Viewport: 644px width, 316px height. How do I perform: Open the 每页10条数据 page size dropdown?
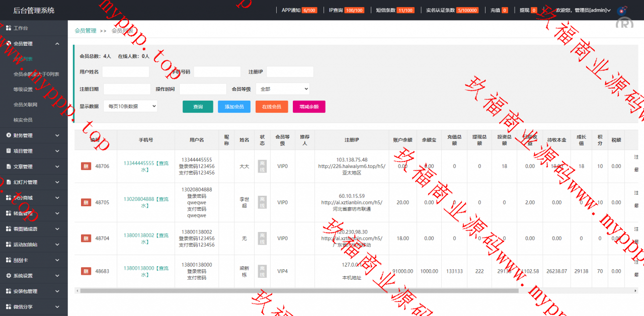click(130, 106)
